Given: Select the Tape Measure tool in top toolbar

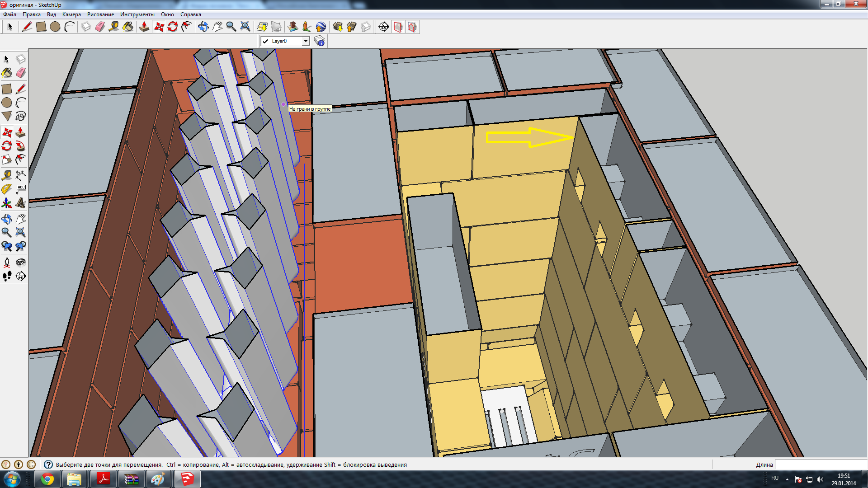Looking at the screenshot, I should click(114, 27).
